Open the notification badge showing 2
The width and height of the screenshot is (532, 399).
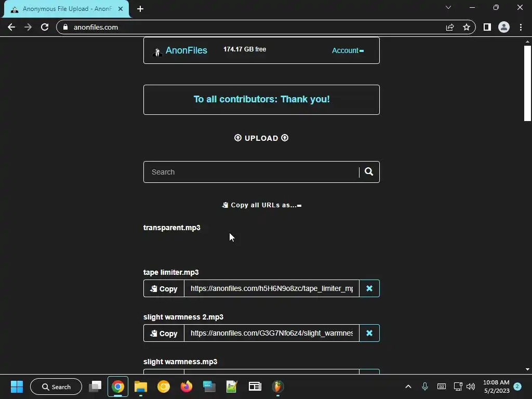tap(518, 387)
